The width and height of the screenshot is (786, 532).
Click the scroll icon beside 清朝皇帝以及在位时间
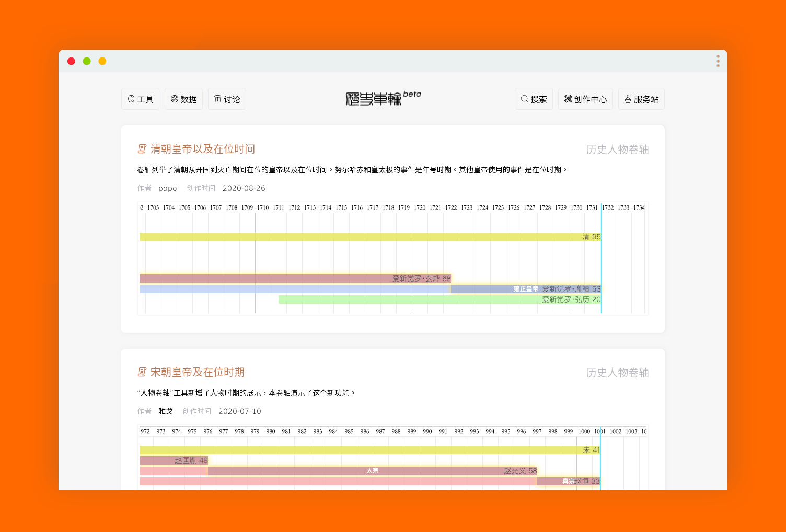[142, 149]
